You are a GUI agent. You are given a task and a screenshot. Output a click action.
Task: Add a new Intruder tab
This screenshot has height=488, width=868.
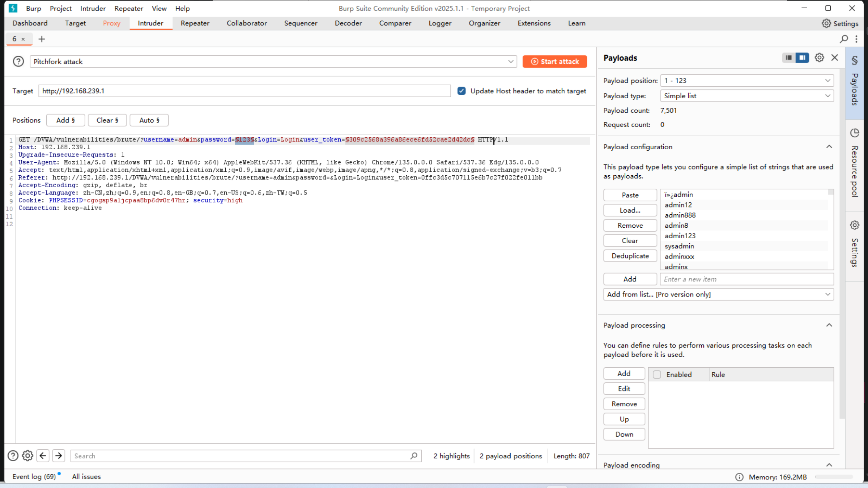click(x=42, y=39)
